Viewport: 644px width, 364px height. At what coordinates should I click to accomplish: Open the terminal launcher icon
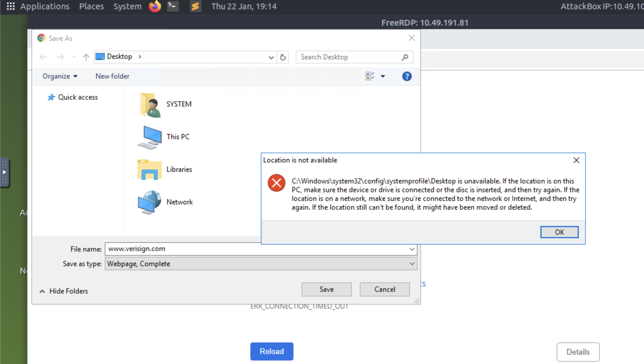[x=173, y=6]
